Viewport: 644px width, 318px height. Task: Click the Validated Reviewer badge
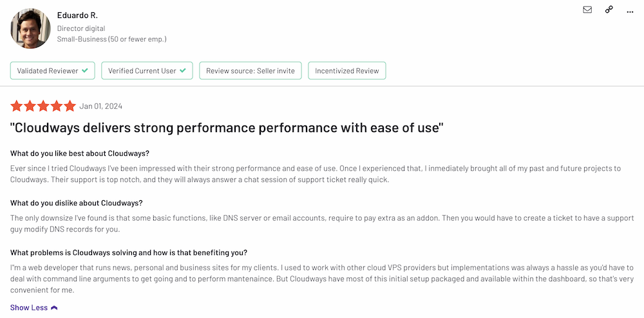[52, 71]
